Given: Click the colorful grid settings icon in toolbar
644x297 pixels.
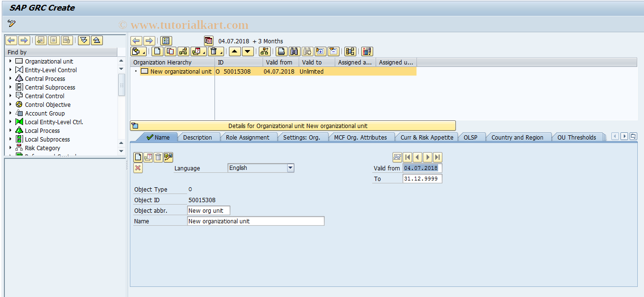Looking at the screenshot, I should point(367,52).
